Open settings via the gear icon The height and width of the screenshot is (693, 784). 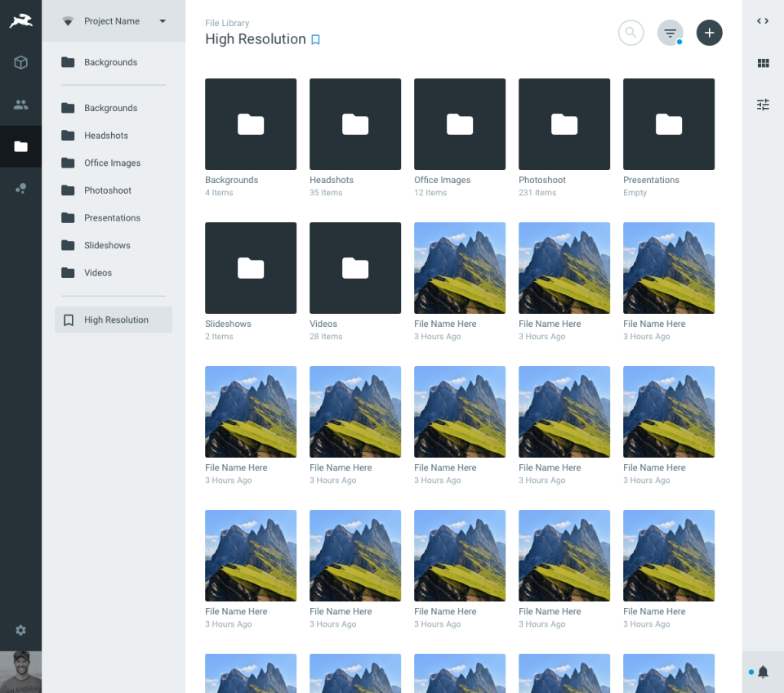[x=20, y=630]
